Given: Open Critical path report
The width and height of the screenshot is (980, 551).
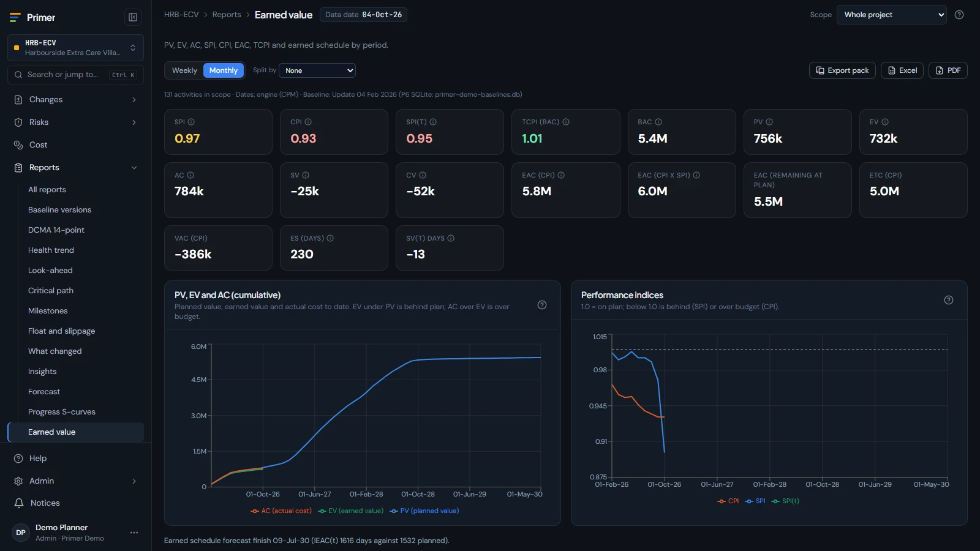Looking at the screenshot, I should [x=51, y=290].
